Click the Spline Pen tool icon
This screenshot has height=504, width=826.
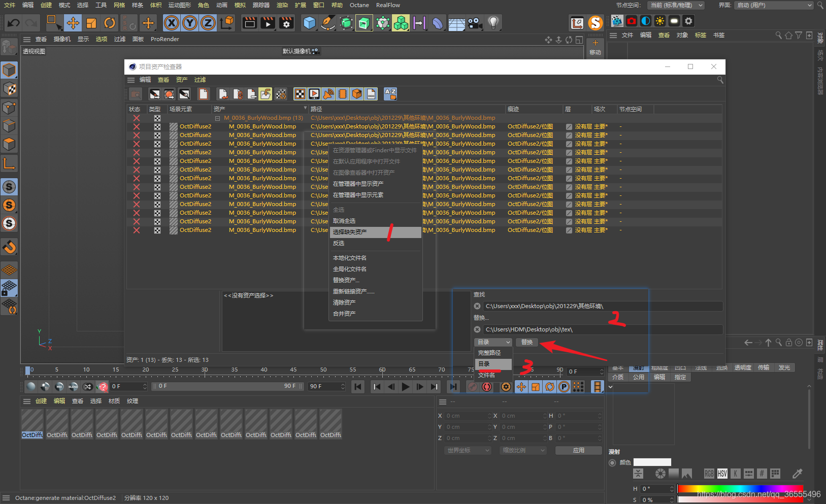(328, 23)
